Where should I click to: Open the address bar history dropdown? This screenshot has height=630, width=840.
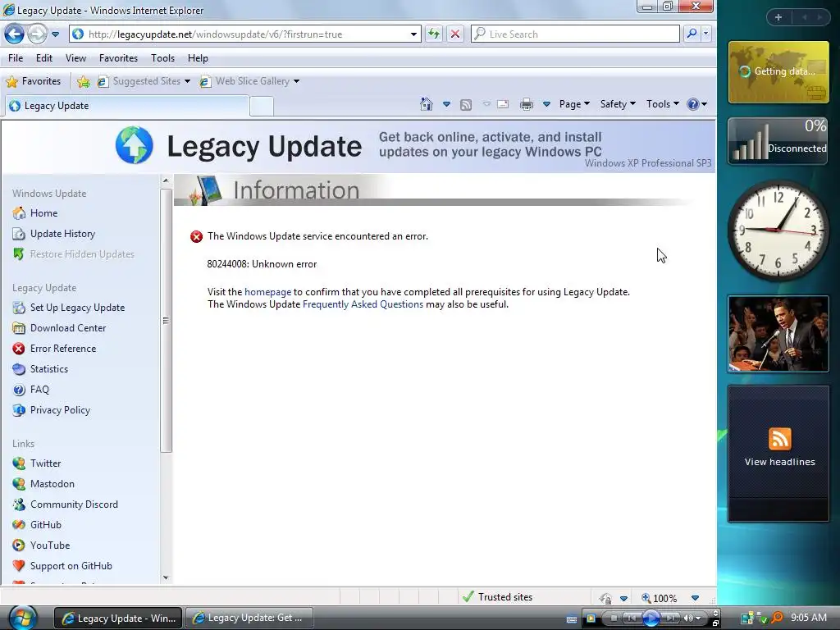(413, 34)
